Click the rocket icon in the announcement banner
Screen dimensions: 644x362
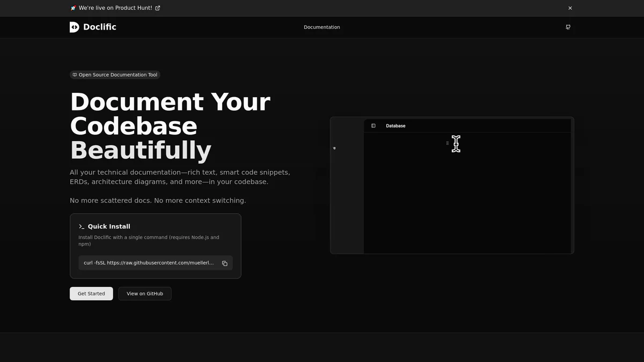73,8
